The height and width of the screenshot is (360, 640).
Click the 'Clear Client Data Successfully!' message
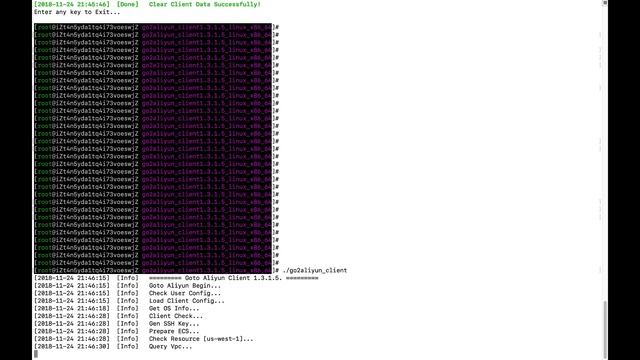pos(204,4)
